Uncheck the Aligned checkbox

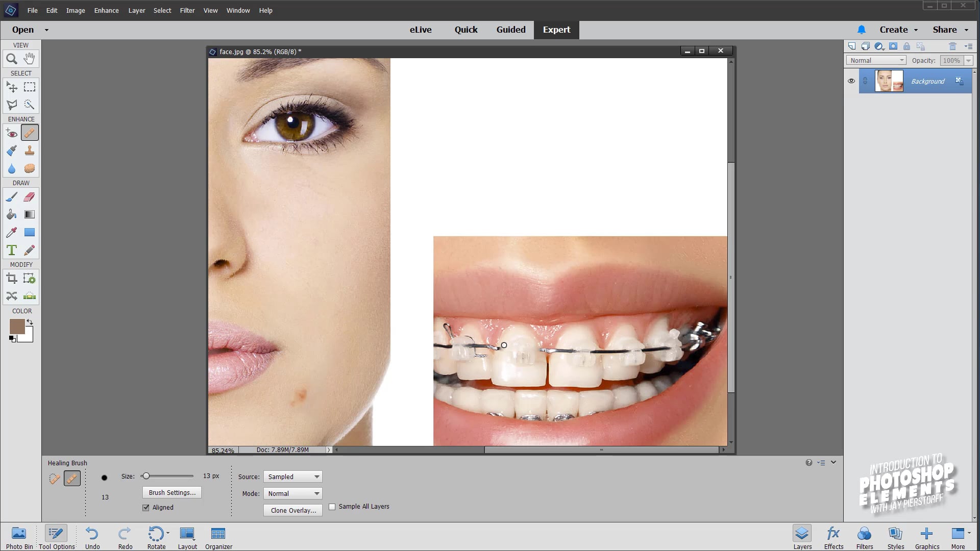[x=146, y=508]
